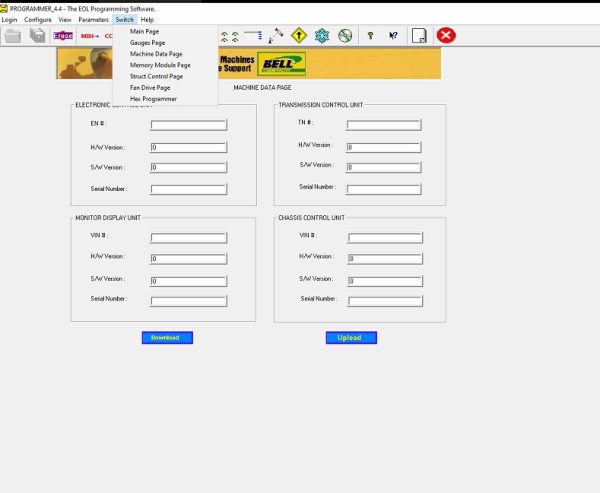Open the Parameters menu
The height and width of the screenshot is (493, 600).
[x=93, y=20]
